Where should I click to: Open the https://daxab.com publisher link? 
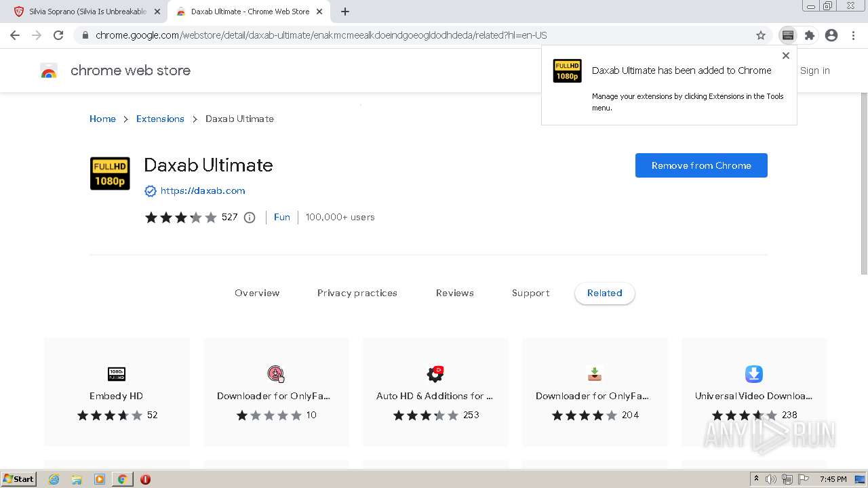(203, 191)
